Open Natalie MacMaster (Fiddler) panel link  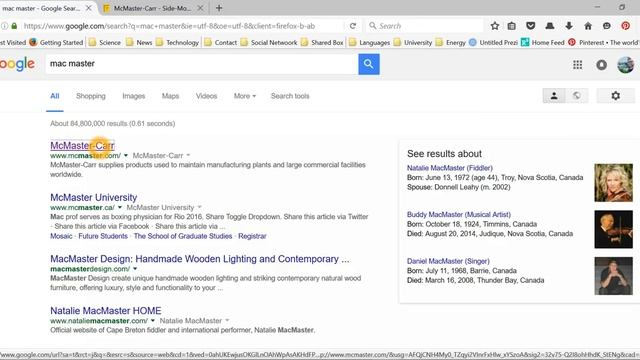pyautogui.click(x=450, y=168)
